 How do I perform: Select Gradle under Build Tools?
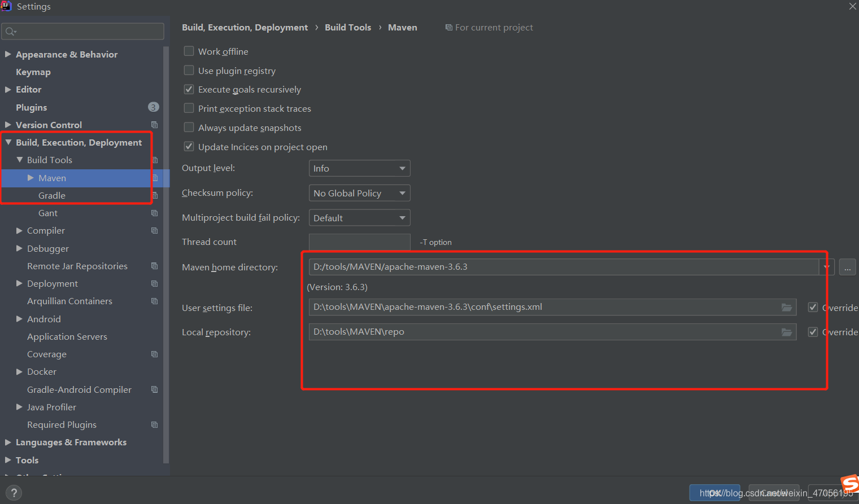point(52,195)
